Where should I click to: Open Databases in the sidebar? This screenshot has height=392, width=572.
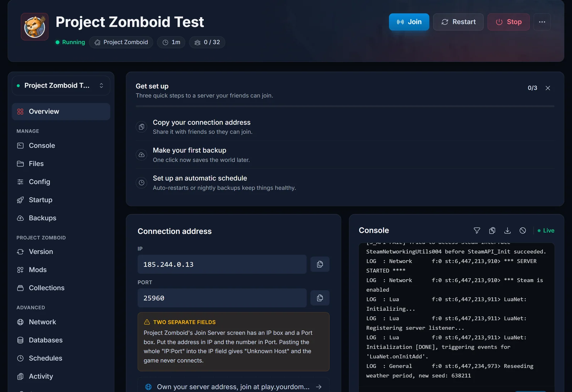(x=61, y=340)
